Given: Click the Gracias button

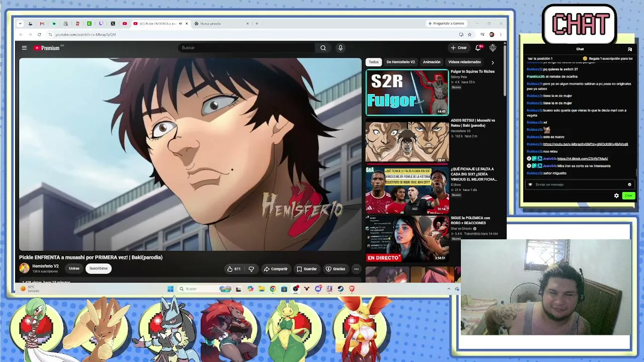Looking at the screenshot, I should pos(336,269).
